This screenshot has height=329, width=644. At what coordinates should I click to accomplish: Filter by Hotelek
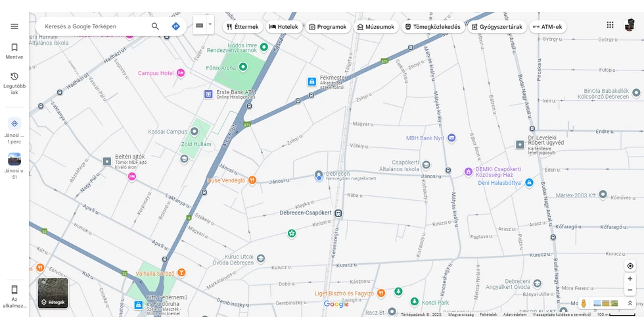tap(284, 27)
